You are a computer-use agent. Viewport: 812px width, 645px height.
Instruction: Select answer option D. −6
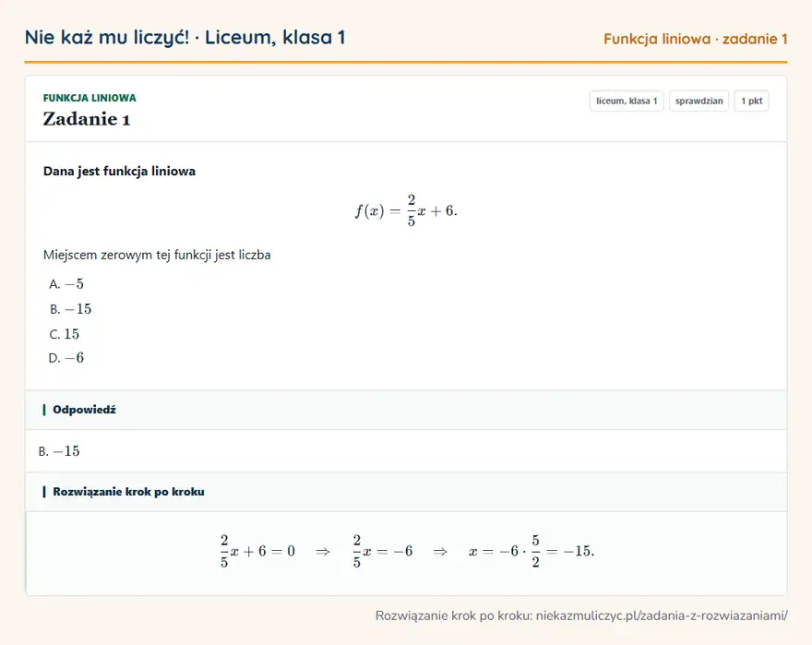point(66,358)
